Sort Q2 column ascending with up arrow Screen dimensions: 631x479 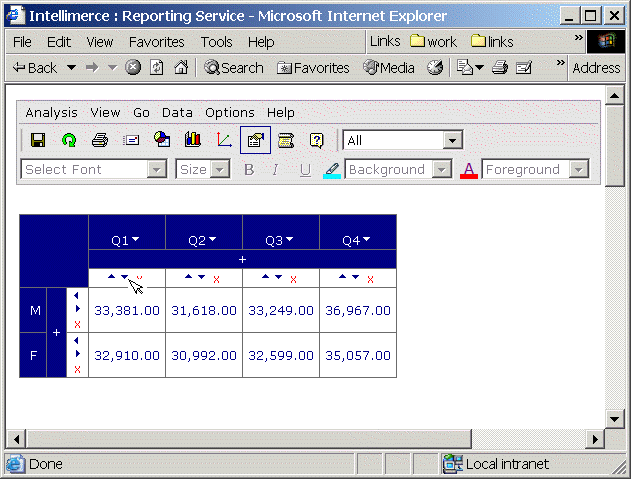[x=188, y=277]
